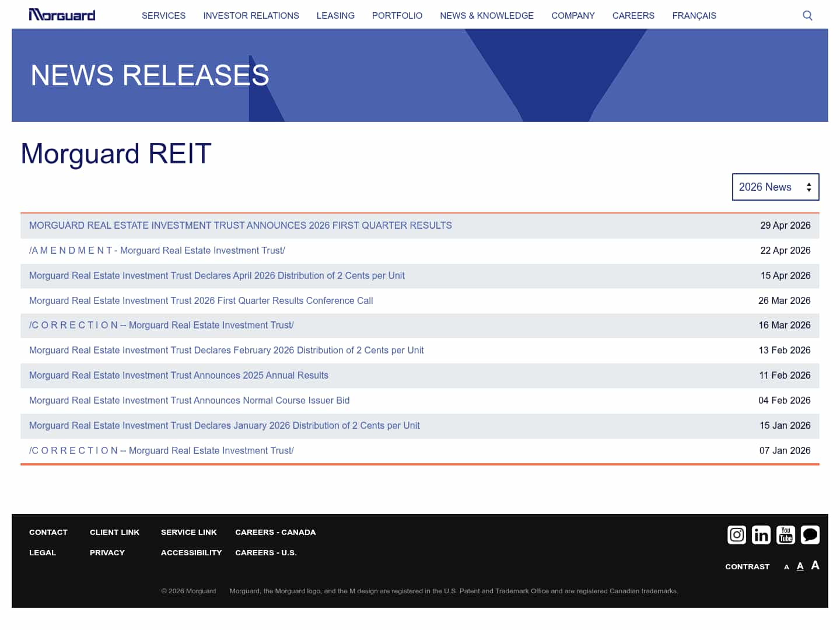This screenshot has height=630, width=840.
Task: Click the 29 Apr 2026 date
Action: (785, 226)
